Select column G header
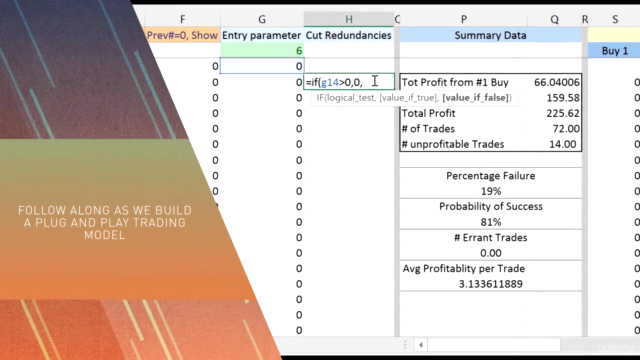Viewport: 640px width, 360px height. (x=262, y=19)
